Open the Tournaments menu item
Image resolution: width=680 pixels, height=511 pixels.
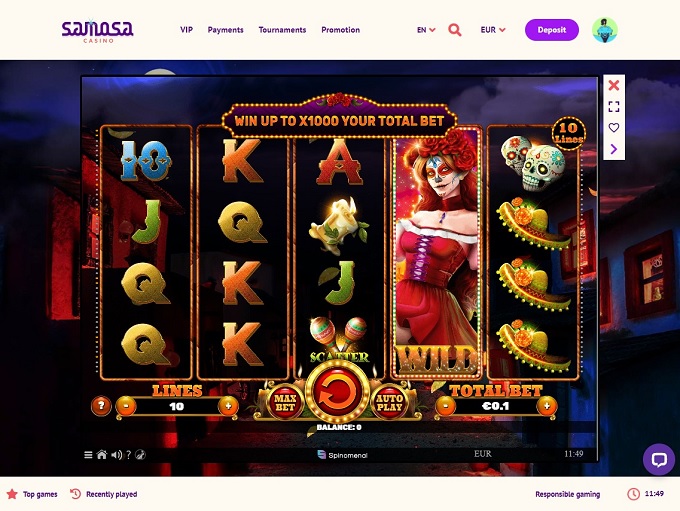282,30
